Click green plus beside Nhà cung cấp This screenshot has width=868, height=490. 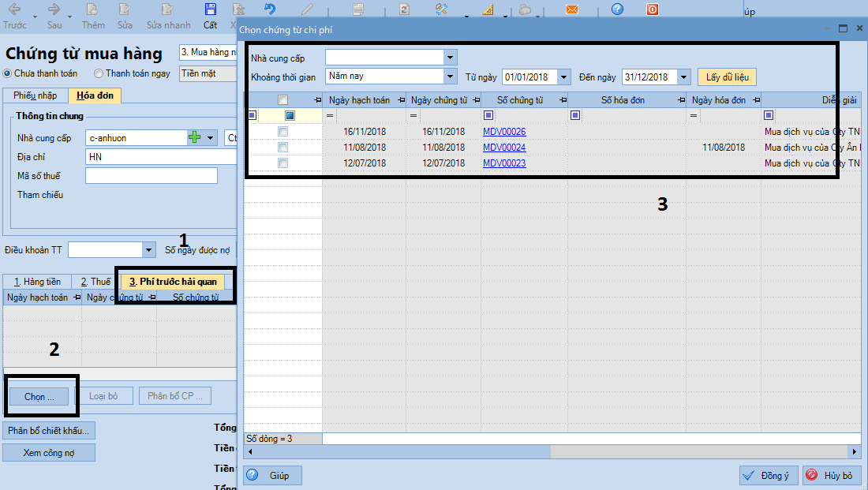pyautogui.click(x=194, y=137)
